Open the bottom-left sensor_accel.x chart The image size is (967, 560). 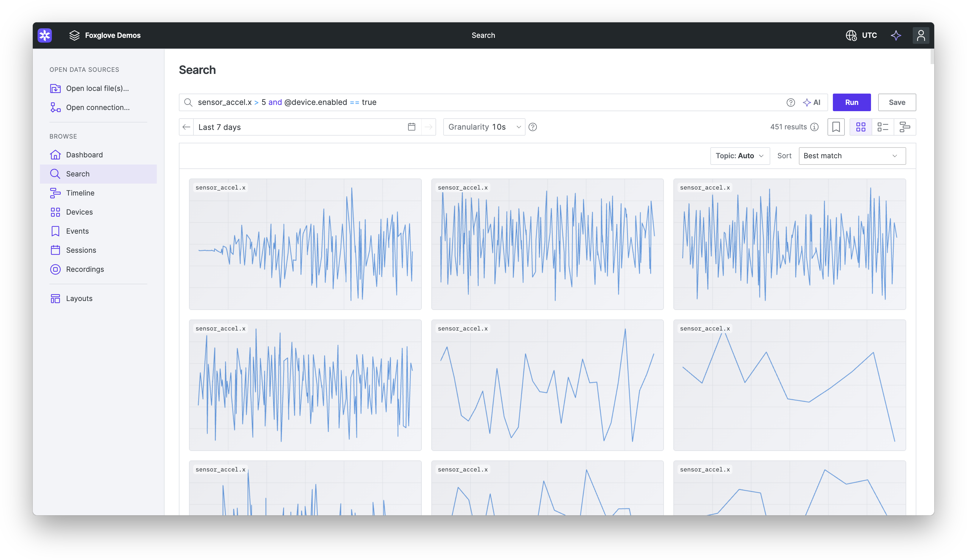(305, 488)
